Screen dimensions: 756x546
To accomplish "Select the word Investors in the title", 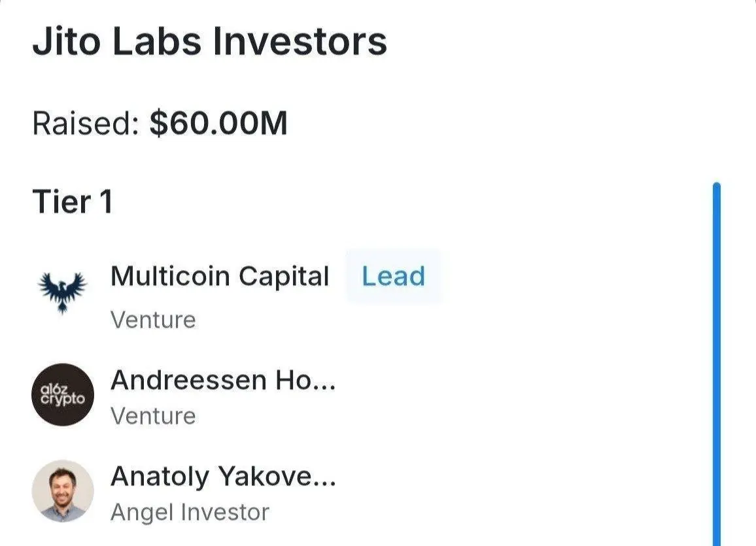I will [300, 41].
